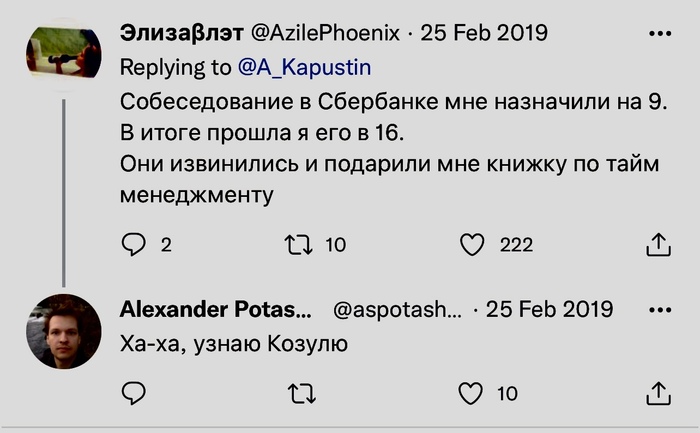Image resolution: width=700 pixels, height=433 pixels.
Task: Like Alexander Potashev's reply
Action: coord(472,393)
